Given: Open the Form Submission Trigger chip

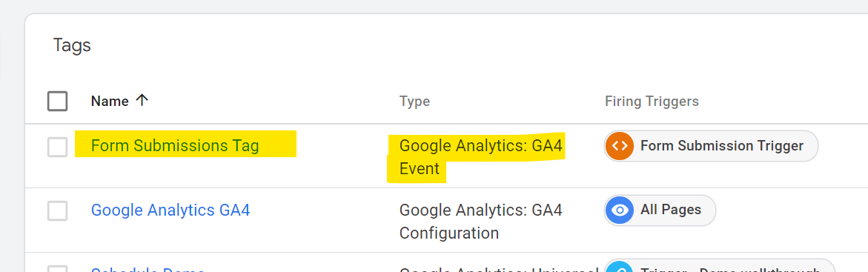Looking at the screenshot, I should pyautogui.click(x=711, y=146).
